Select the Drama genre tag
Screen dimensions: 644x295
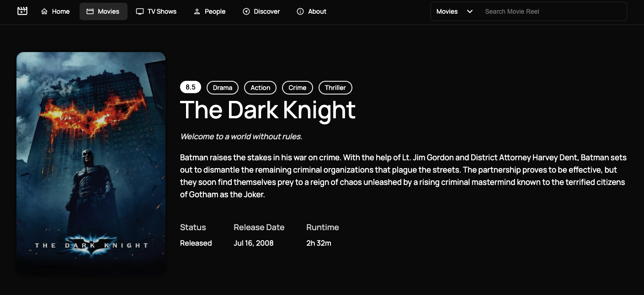pyautogui.click(x=223, y=88)
